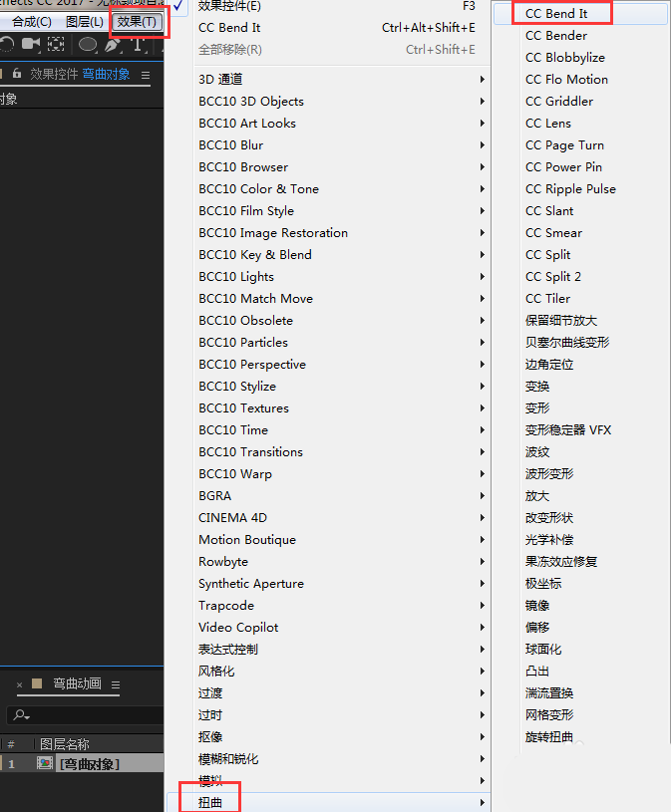
Task: Choose the CC Blobbylize effect
Action: pyautogui.click(x=564, y=58)
